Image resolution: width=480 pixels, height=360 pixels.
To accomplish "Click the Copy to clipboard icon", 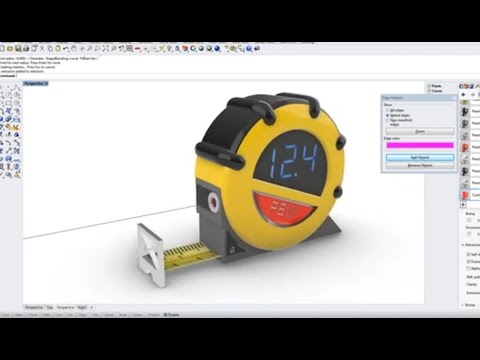I will (x=50, y=49).
